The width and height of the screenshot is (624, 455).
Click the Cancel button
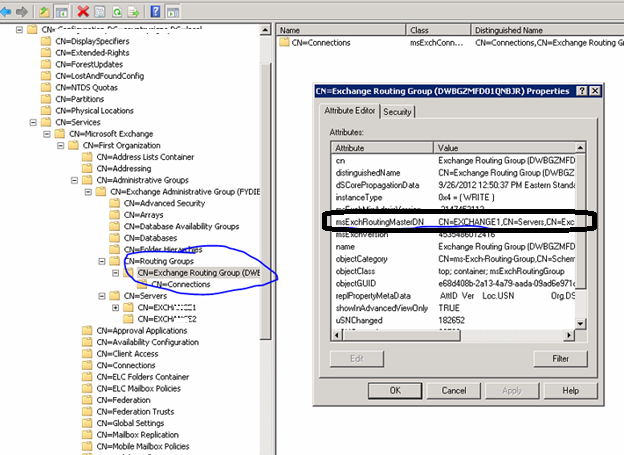(x=454, y=391)
